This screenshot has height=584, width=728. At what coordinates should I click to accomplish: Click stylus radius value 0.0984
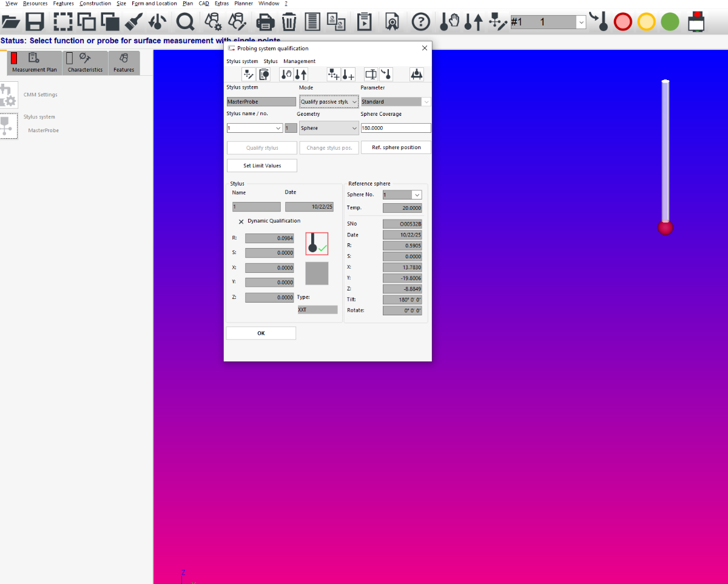click(x=269, y=238)
